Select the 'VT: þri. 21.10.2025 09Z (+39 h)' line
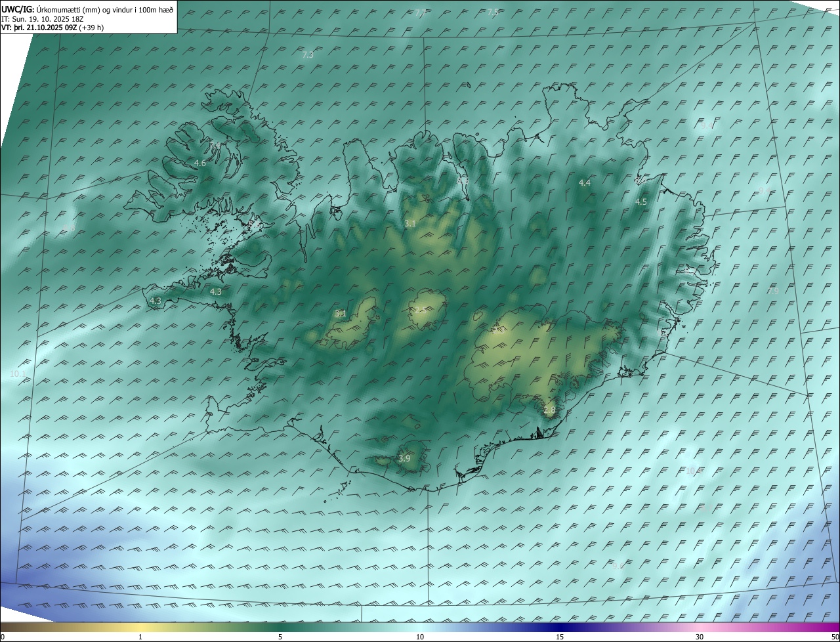The image size is (840, 642). click(x=52, y=28)
